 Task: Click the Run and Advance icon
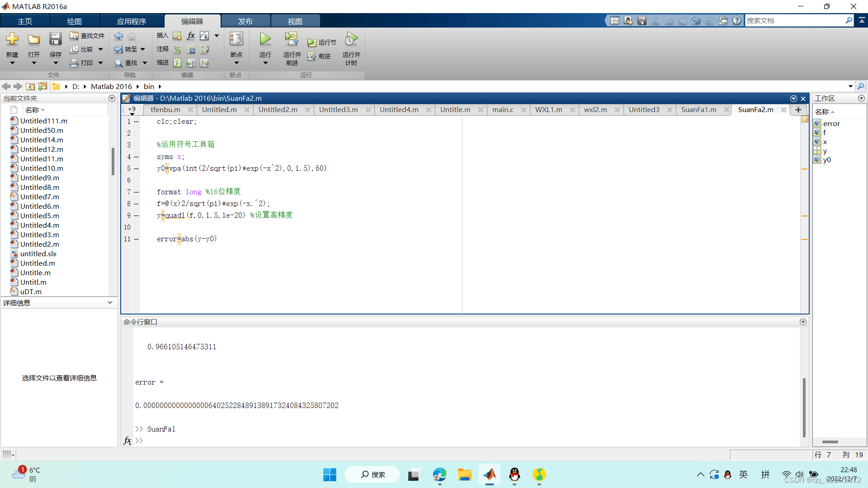[292, 39]
